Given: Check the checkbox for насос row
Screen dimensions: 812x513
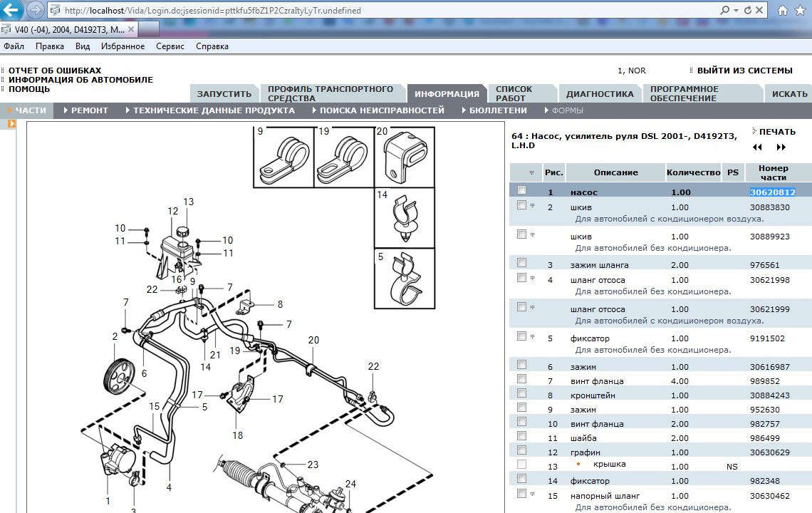Looking at the screenshot, I should click(x=521, y=190).
